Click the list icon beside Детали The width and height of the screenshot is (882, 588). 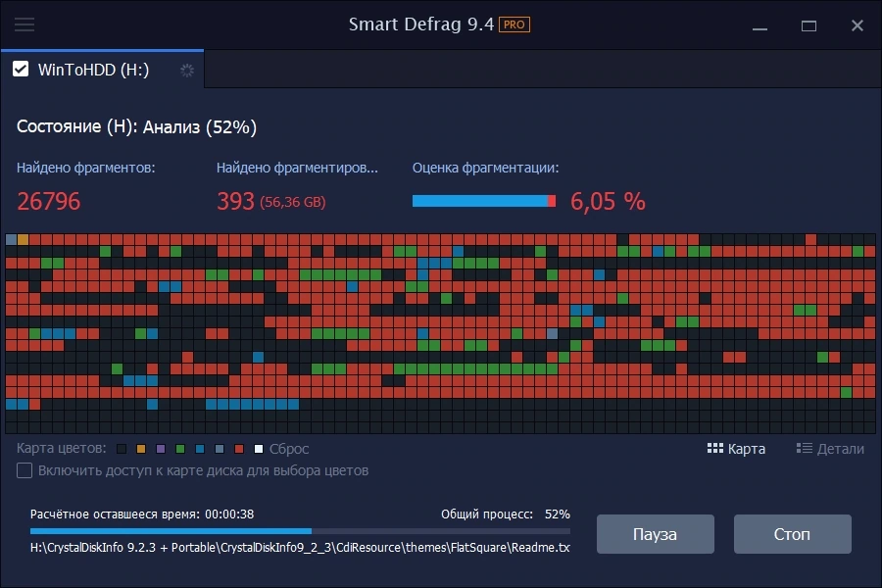805,449
